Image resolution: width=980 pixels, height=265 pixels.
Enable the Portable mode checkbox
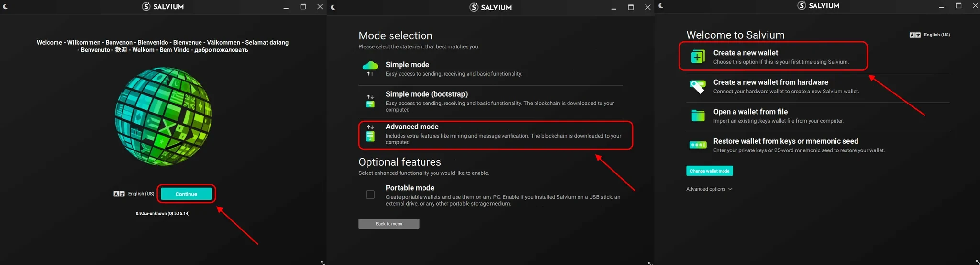coord(370,195)
